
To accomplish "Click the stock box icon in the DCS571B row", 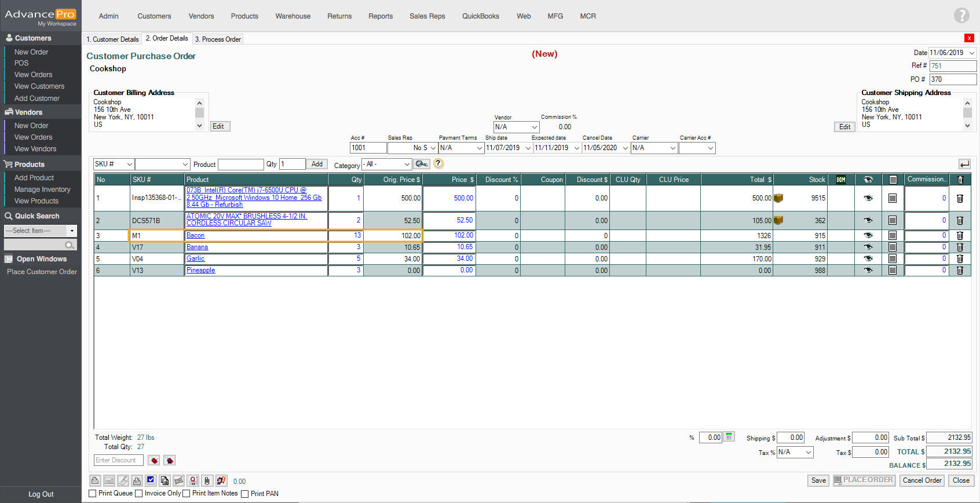I will click(778, 220).
